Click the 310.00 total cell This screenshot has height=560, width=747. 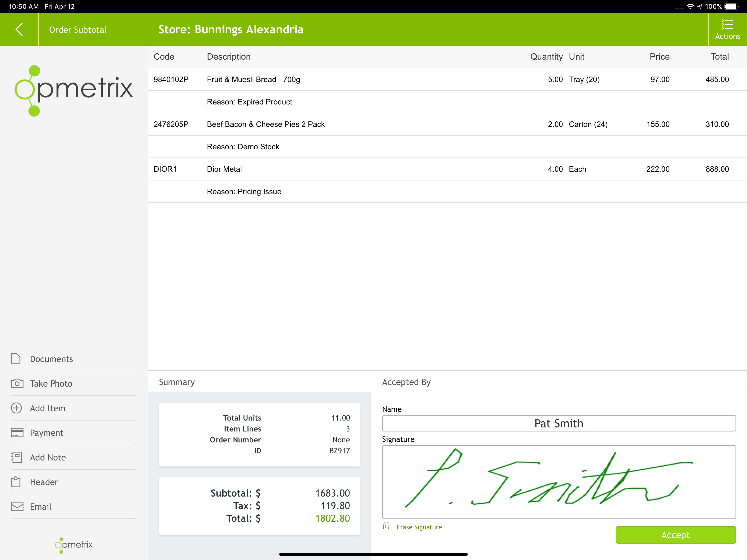click(x=717, y=124)
